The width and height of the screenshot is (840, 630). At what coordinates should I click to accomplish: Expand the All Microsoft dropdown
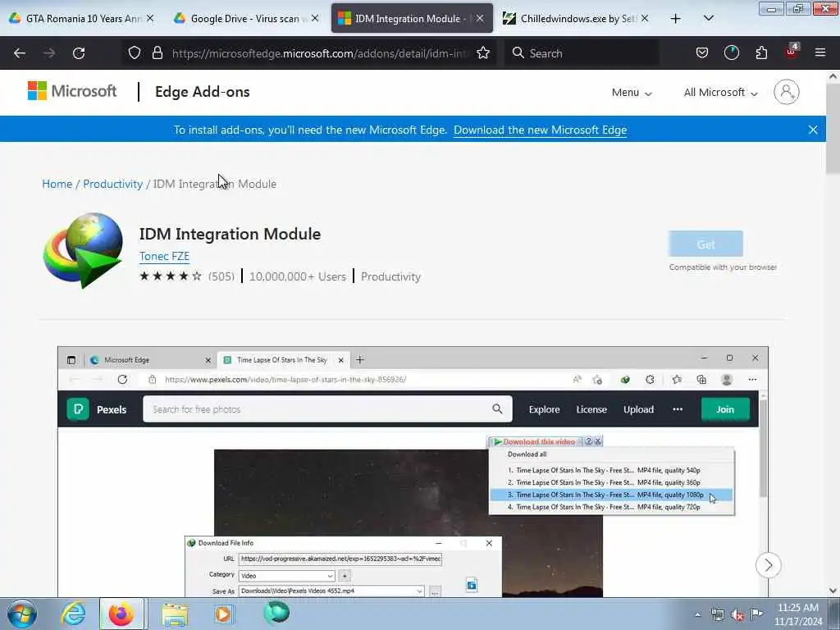[x=720, y=92]
